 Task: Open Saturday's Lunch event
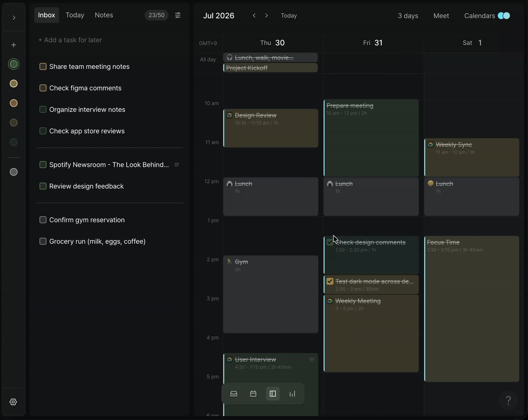472,197
